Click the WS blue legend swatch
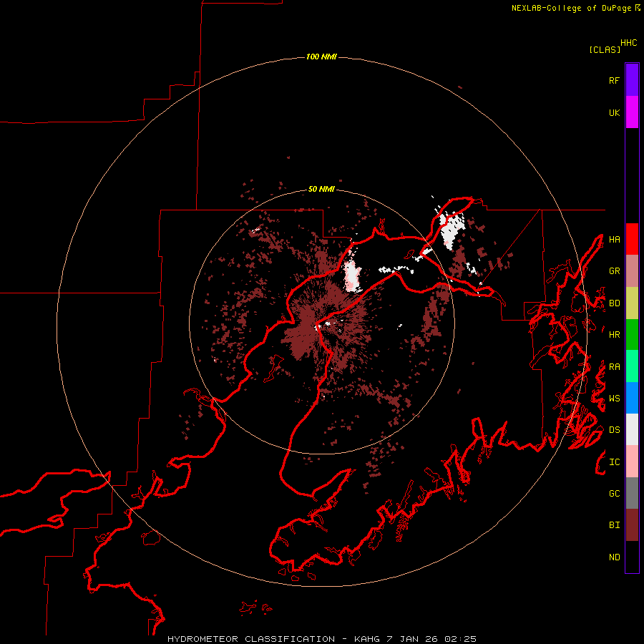This screenshot has width=644, height=644. click(x=632, y=398)
